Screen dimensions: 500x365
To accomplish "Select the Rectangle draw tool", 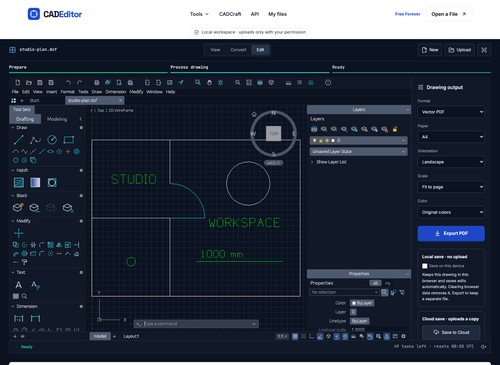I will (x=69, y=140).
